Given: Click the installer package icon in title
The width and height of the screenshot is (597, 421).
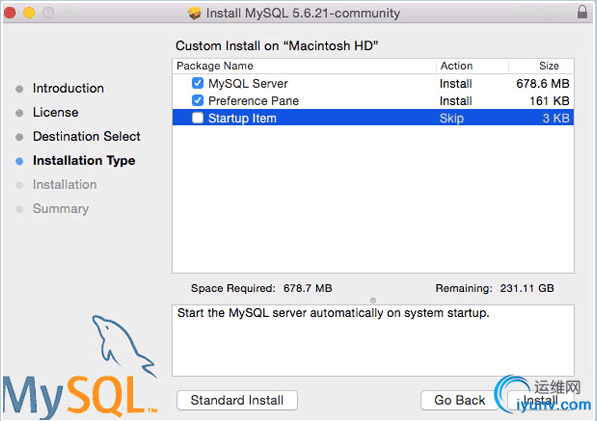Looking at the screenshot, I should point(195,13).
